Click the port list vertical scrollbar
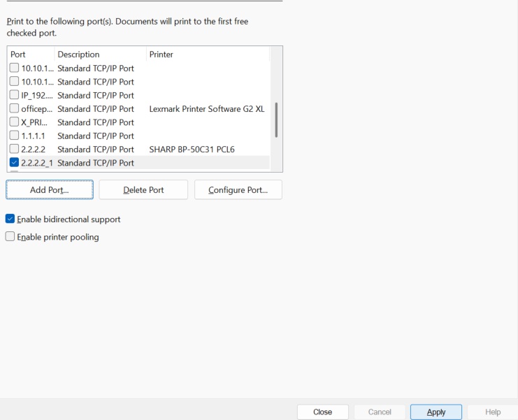Screen dimensions: 518x420 point(276,120)
